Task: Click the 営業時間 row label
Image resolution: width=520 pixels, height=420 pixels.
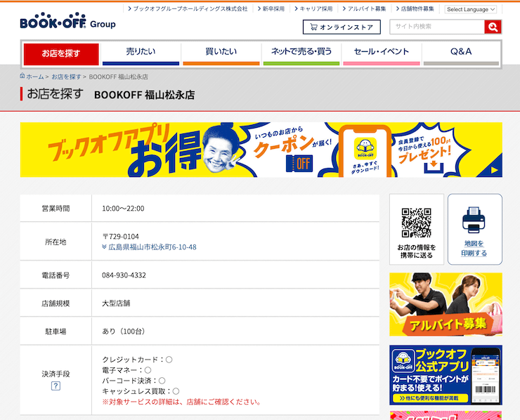Action: pyautogui.click(x=56, y=209)
